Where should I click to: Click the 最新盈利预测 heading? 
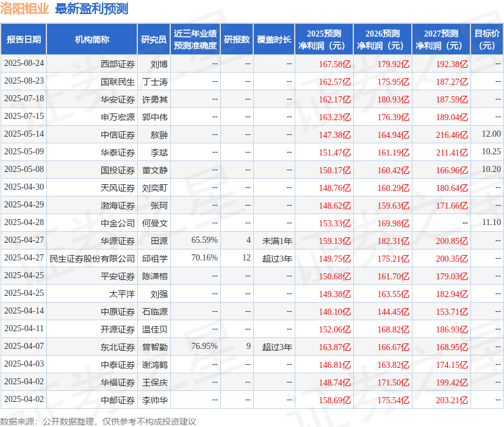pos(92,9)
